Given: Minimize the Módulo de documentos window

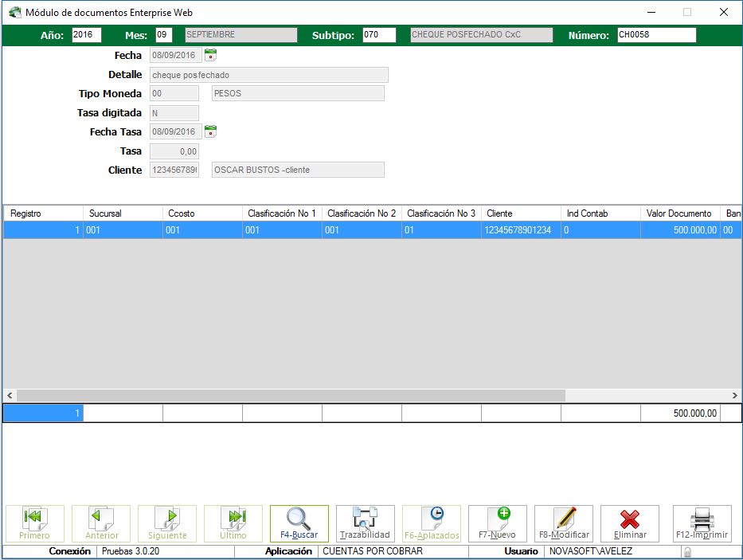Looking at the screenshot, I should pyautogui.click(x=651, y=12).
